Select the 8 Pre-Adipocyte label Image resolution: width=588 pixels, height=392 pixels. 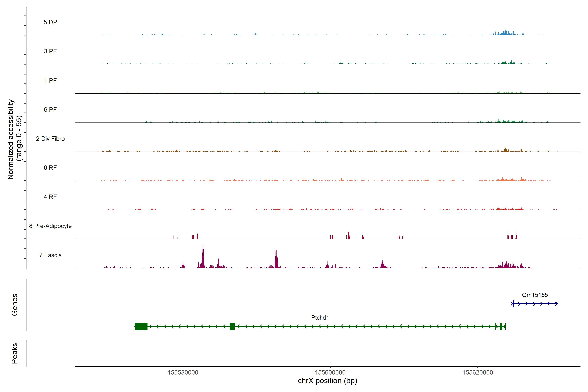pyautogui.click(x=50, y=226)
